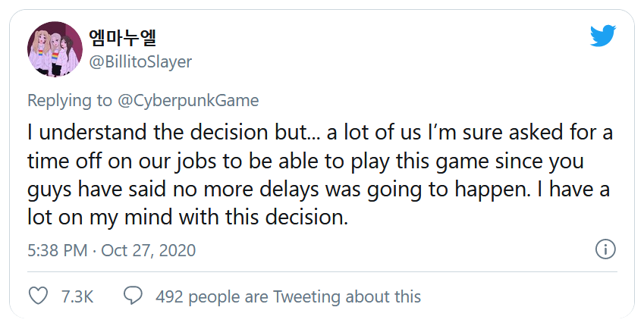
Task: Open "492 people are Tweeting about this"
Action: (x=287, y=296)
